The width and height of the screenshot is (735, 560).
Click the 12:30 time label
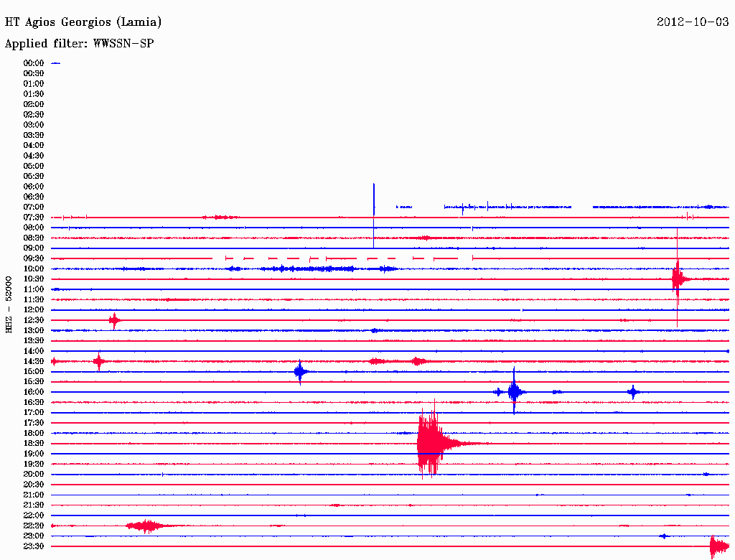click(x=34, y=320)
